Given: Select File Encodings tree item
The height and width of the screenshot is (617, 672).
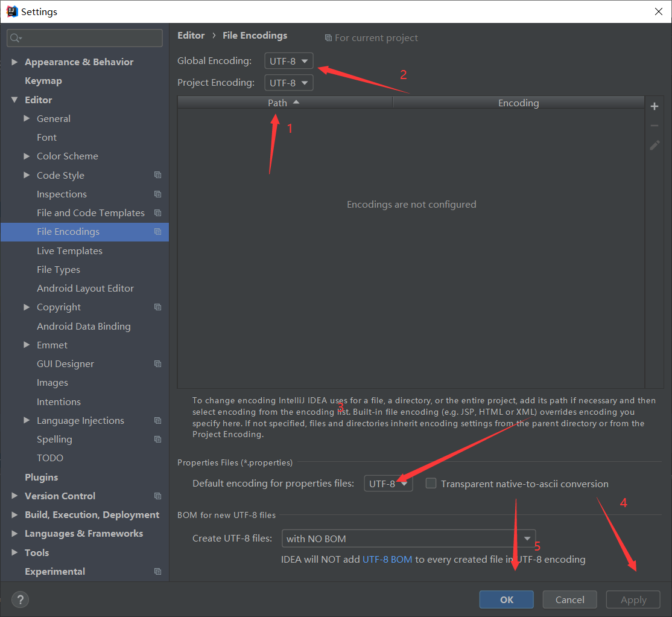Looking at the screenshot, I should point(84,232).
